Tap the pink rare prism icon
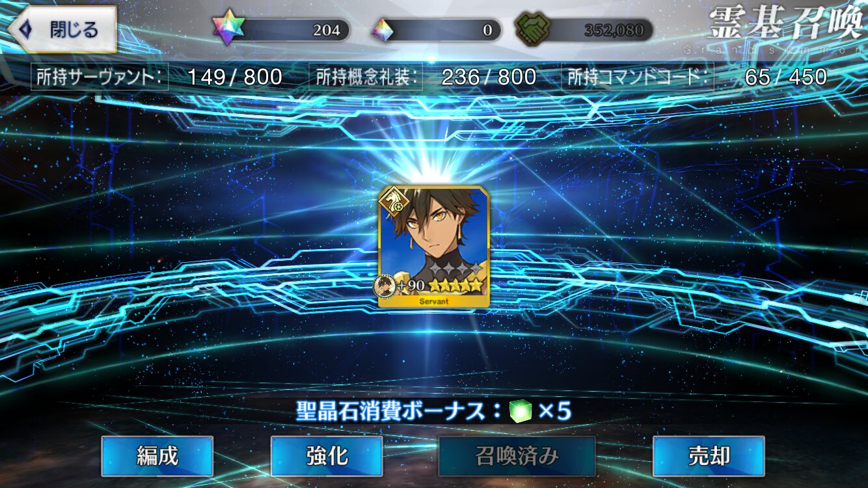This screenshot has height=488, width=868. coord(384,30)
